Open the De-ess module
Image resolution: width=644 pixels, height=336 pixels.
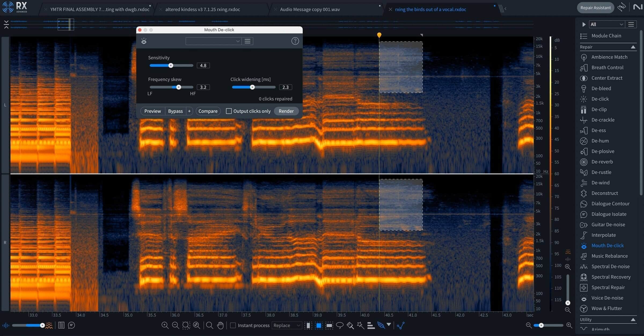pyautogui.click(x=593, y=130)
